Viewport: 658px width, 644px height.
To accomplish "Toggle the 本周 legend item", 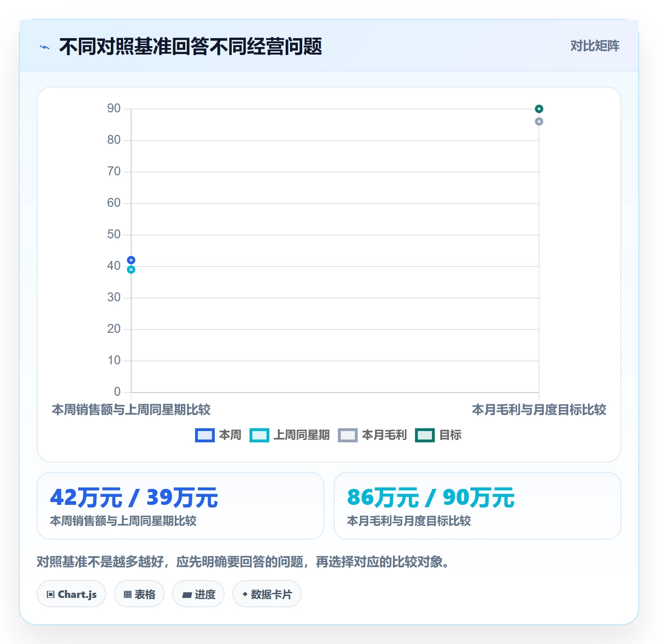I will pyautogui.click(x=218, y=435).
